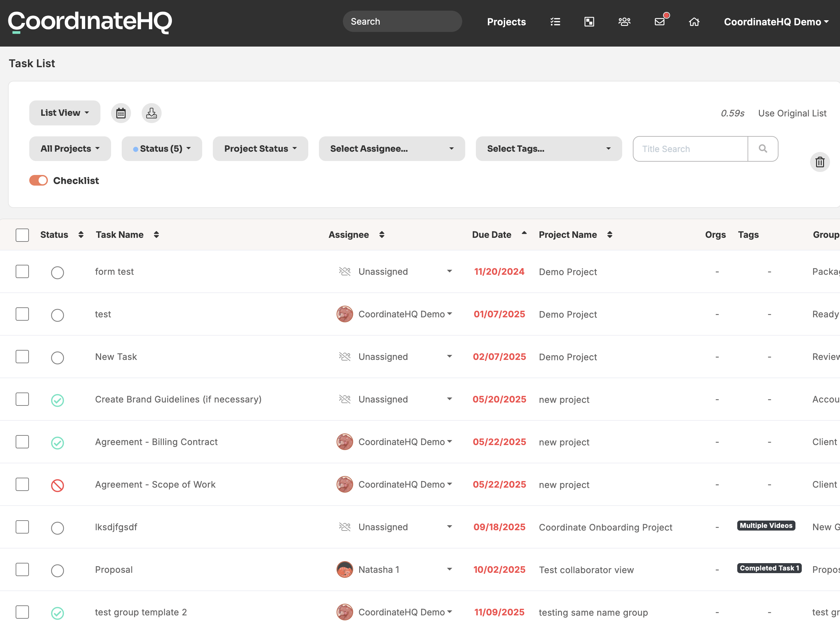This screenshot has height=632, width=840.
Task: Check the checkbox for test row
Action: [22, 314]
